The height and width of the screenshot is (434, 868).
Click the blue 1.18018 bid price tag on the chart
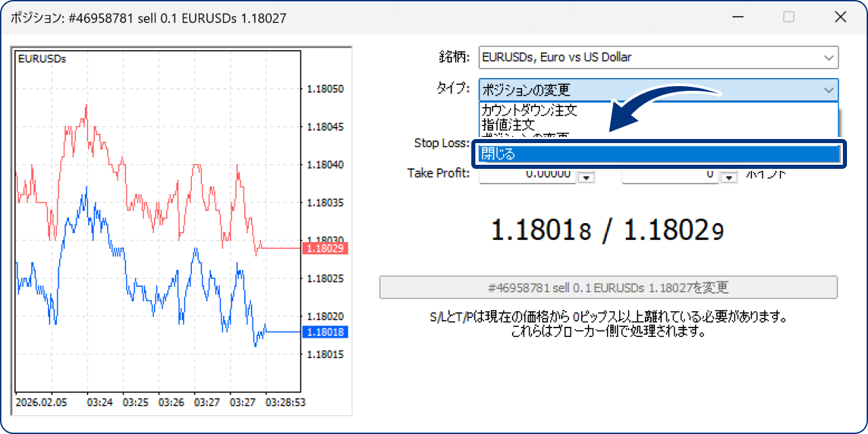click(325, 332)
